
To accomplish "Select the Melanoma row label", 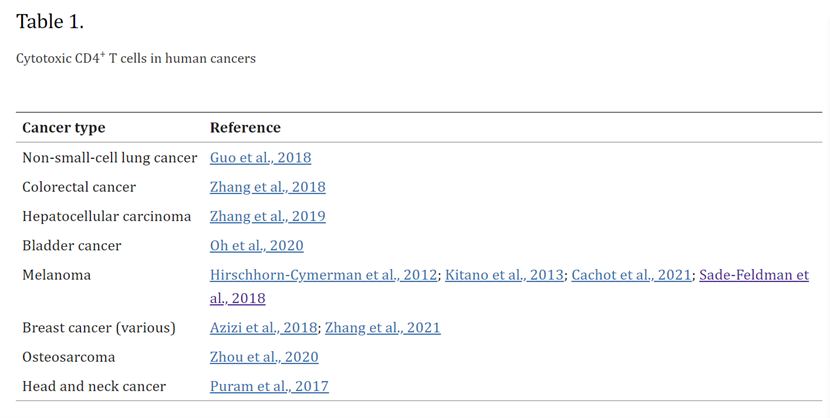I will pos(56,275).
